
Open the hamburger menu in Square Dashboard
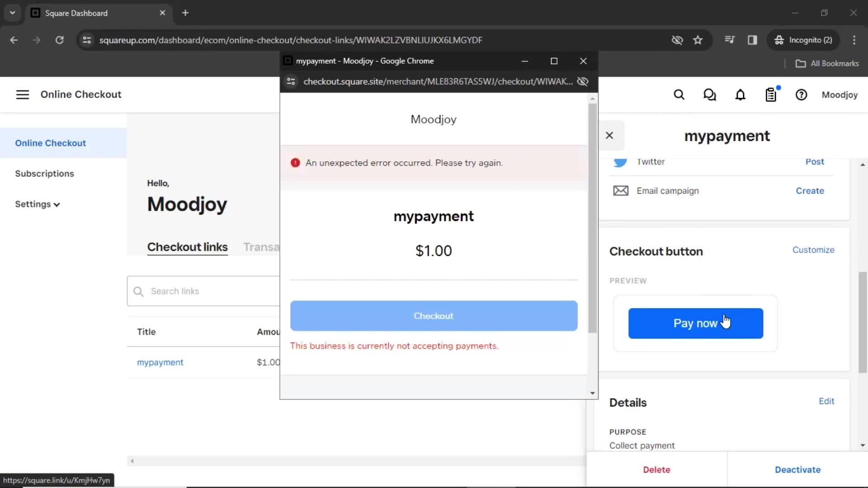pyautogui.click(x=23, y=94)
